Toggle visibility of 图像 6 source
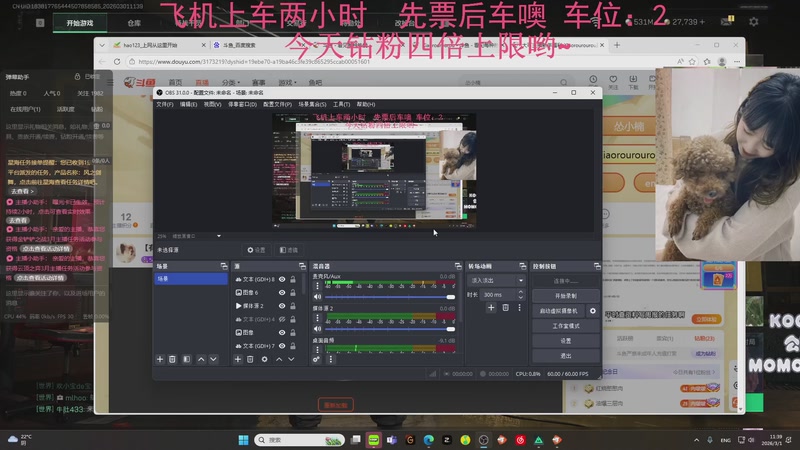 (282, 292)
